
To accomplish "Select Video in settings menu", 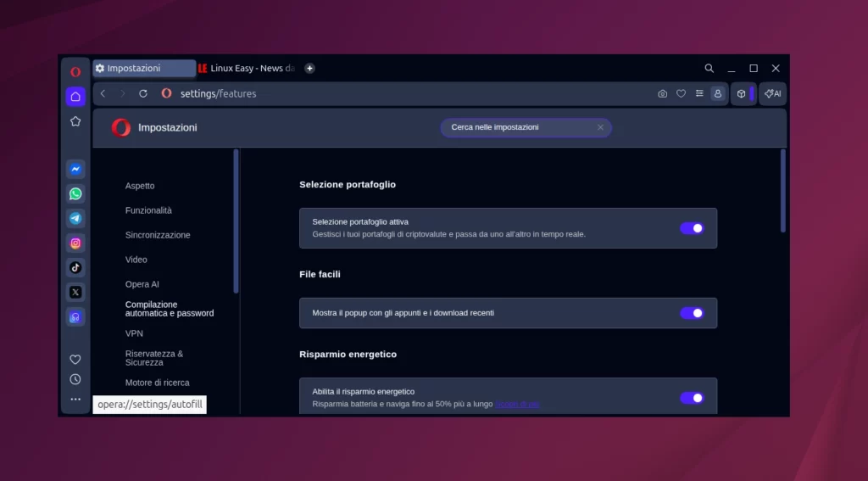I will (136, 260).
